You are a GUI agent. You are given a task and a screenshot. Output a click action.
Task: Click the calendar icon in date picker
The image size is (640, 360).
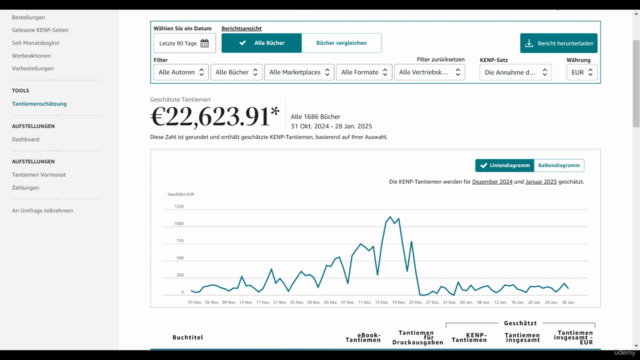204,43
